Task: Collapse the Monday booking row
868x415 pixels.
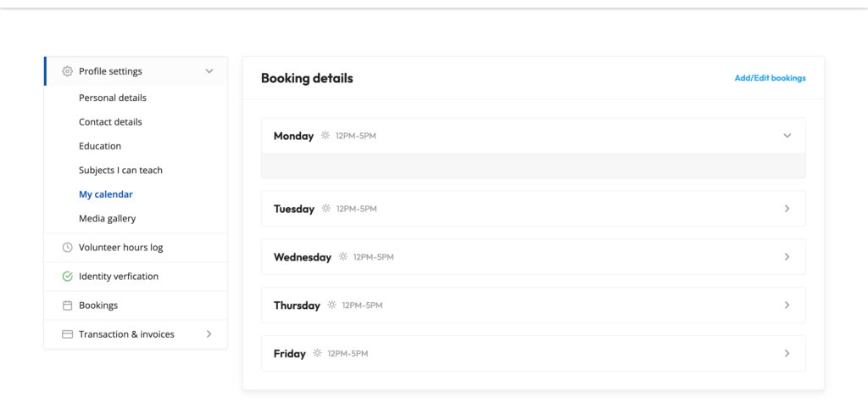Action: coord(787,136)
